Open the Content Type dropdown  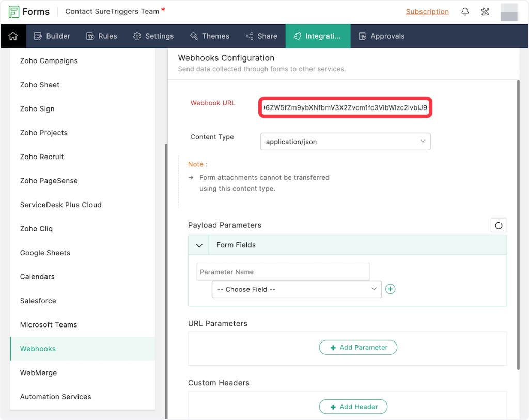345,142
